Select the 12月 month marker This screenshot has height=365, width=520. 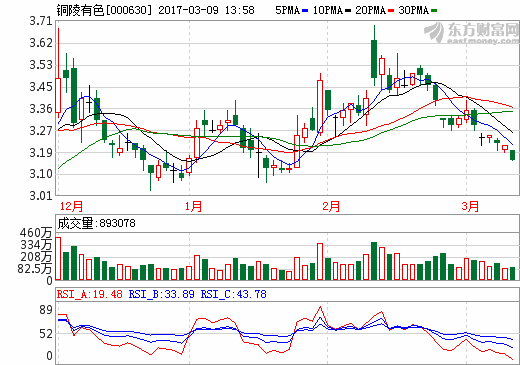click(x=71, y=206)
